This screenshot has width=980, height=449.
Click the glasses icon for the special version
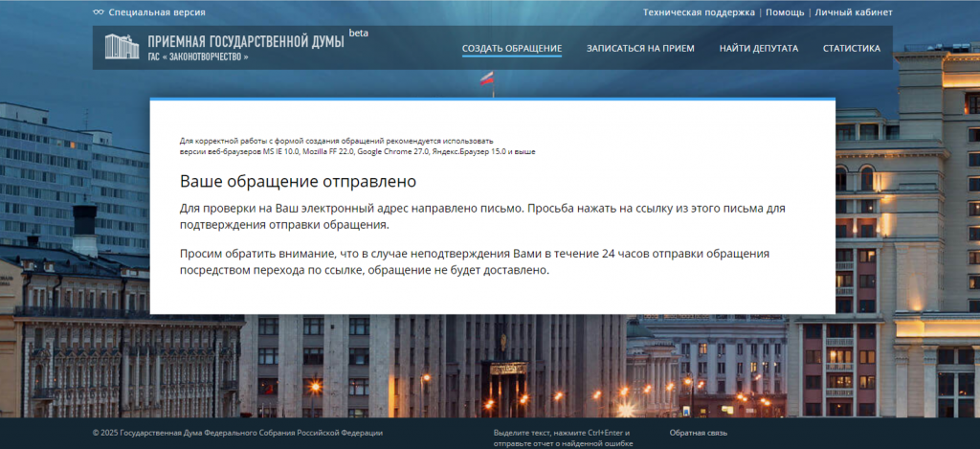click(x=99, y=12)
